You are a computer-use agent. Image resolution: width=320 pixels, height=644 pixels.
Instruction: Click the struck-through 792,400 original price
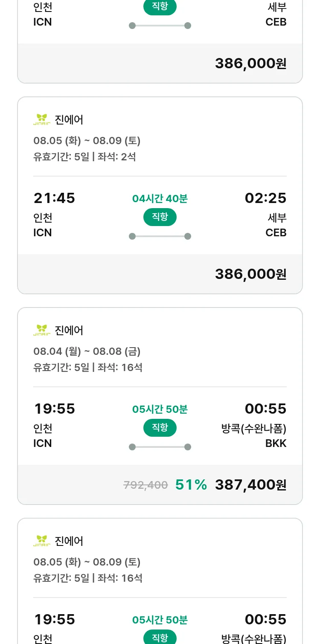point(145,485)
